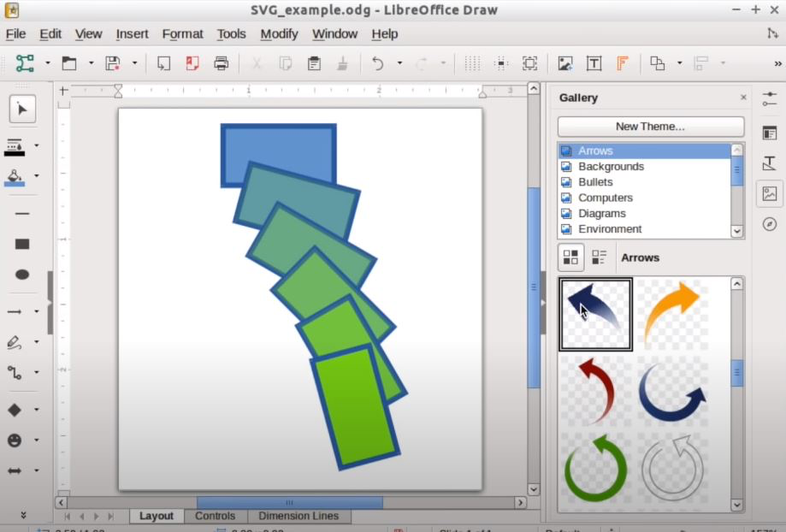
Task: Select the Rectangle tool
Action: click(23, 245)
